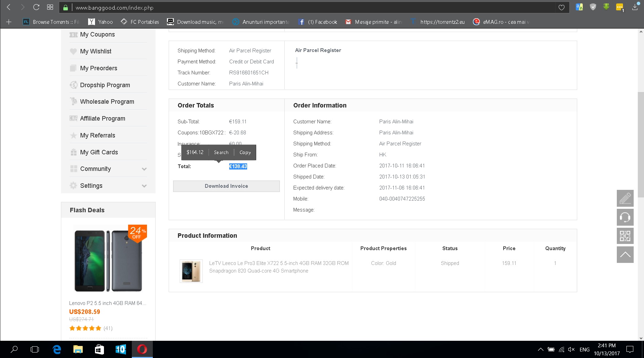The height and width of the screenshot is (358, 644).
Task: Click the five-star rating of Lenovo P2
Action: click(x=85, y=328)
